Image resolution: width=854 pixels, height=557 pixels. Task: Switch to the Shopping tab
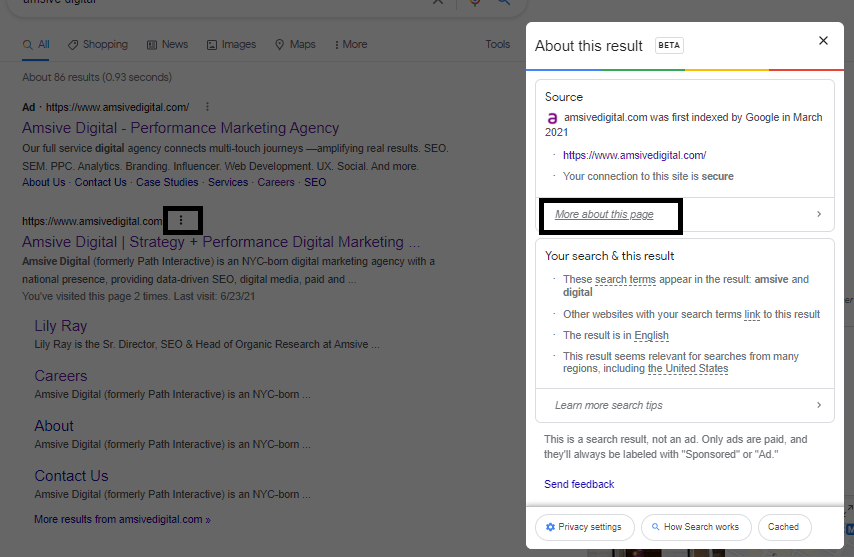coord(97,45)
